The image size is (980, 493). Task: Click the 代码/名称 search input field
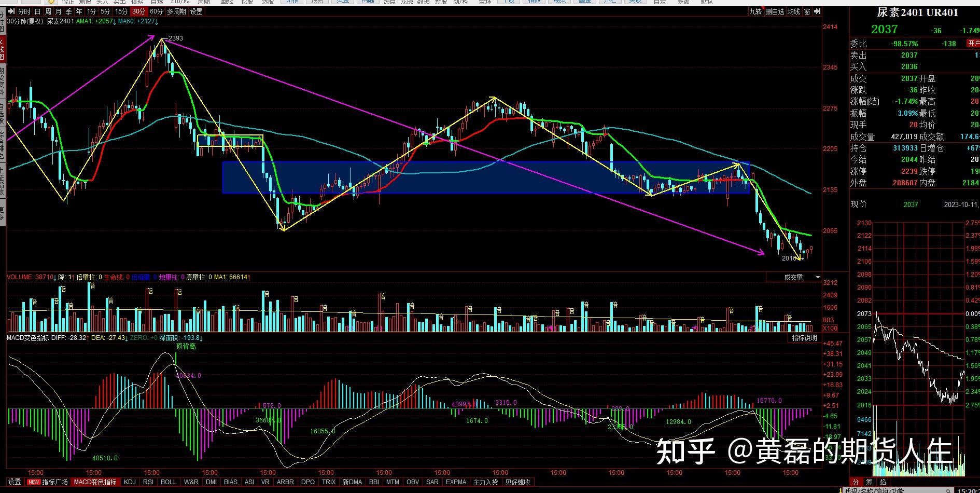click(899, 490)
